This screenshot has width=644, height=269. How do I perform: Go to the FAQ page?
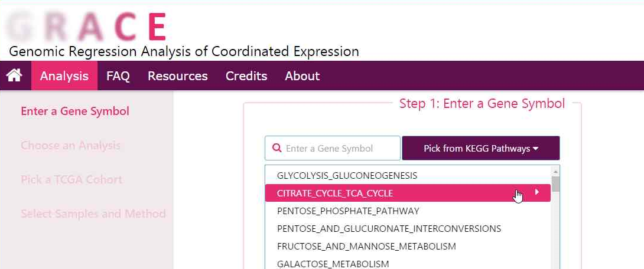[x=118, y=76]
